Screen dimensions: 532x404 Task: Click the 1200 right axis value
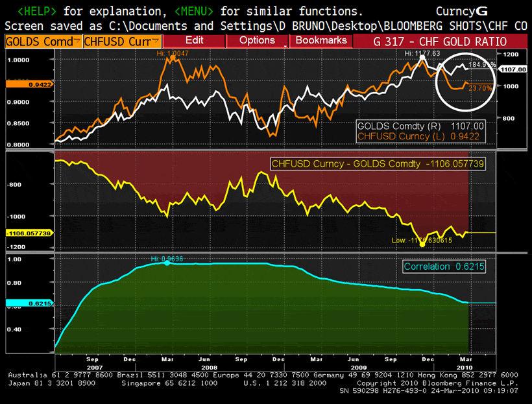point(511,54)
